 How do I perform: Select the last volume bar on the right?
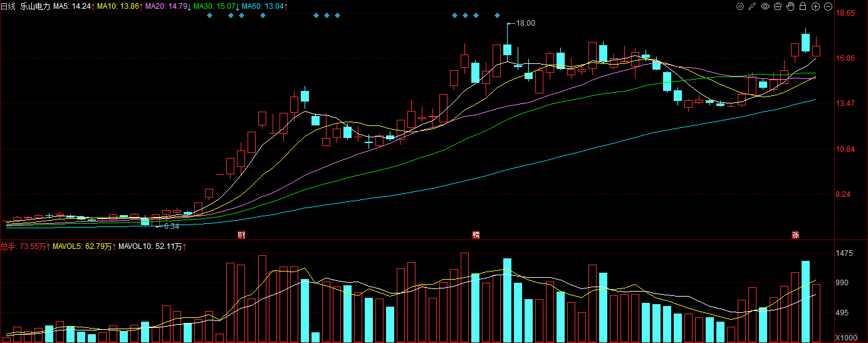click(x=817, y=314)
